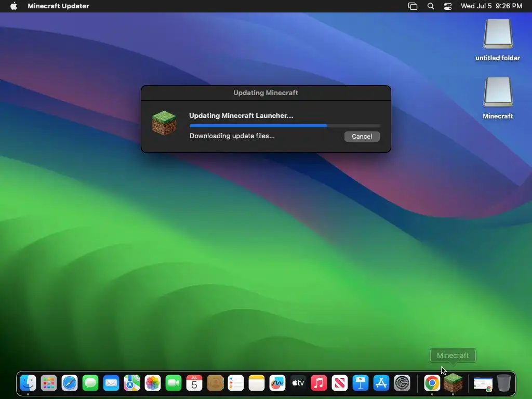Open Contacts from the dock

(x=215, y=383)
